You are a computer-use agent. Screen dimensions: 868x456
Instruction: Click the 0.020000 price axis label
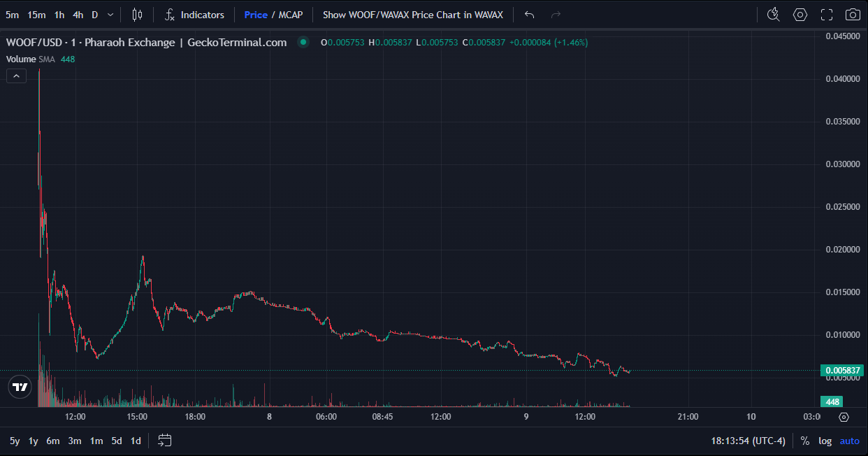coord(842,250)
